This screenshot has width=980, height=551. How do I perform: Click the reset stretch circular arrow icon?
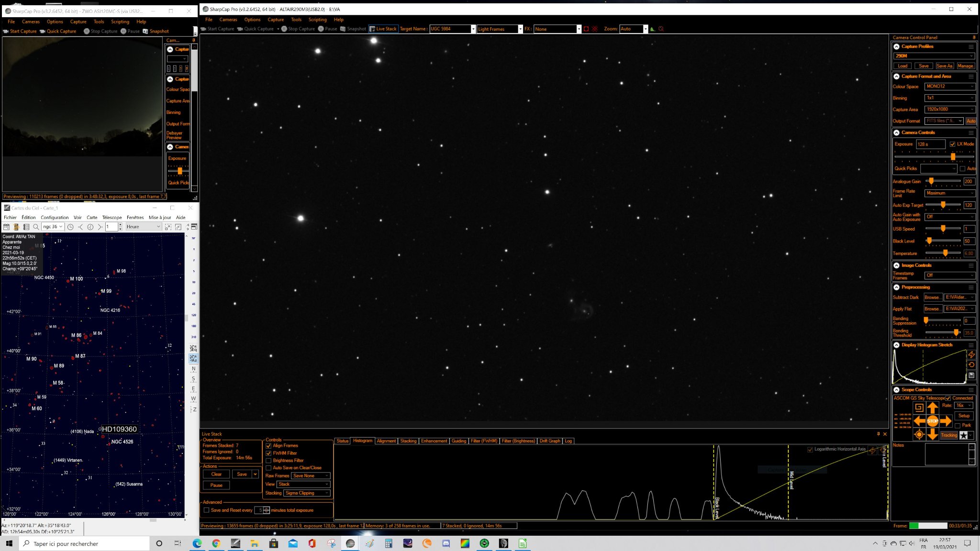[971, 364]
